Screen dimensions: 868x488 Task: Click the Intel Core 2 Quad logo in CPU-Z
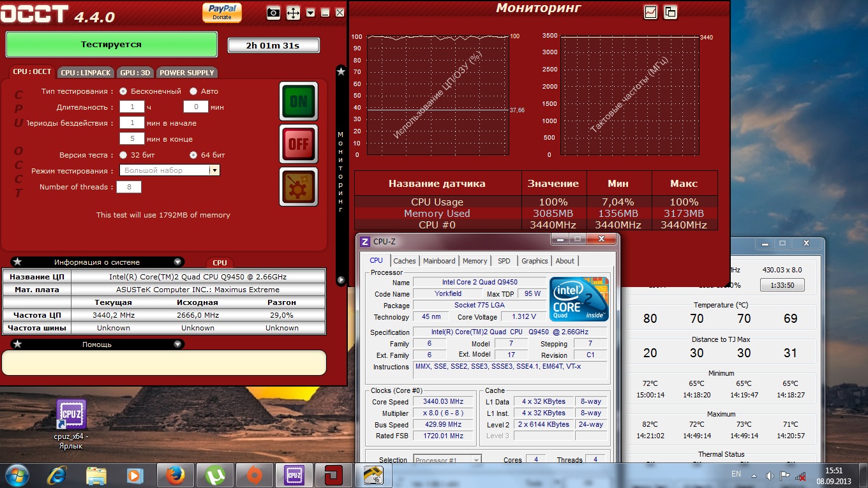[580, 299]
